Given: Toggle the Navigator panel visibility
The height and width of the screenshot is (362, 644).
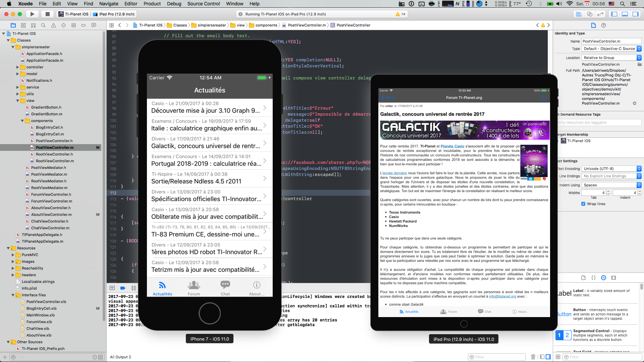Looking at the screenshot, I should coord(614,14).
